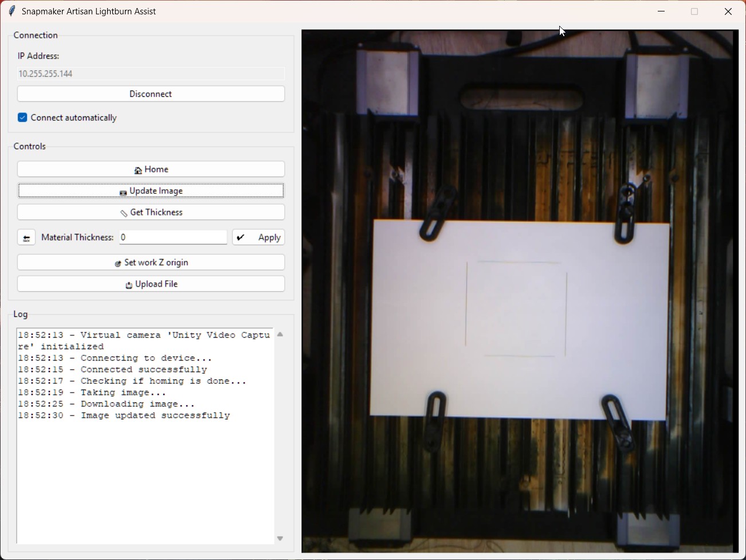Click the feather app icon in title bar
746x560 pixels.
point(11,11)
